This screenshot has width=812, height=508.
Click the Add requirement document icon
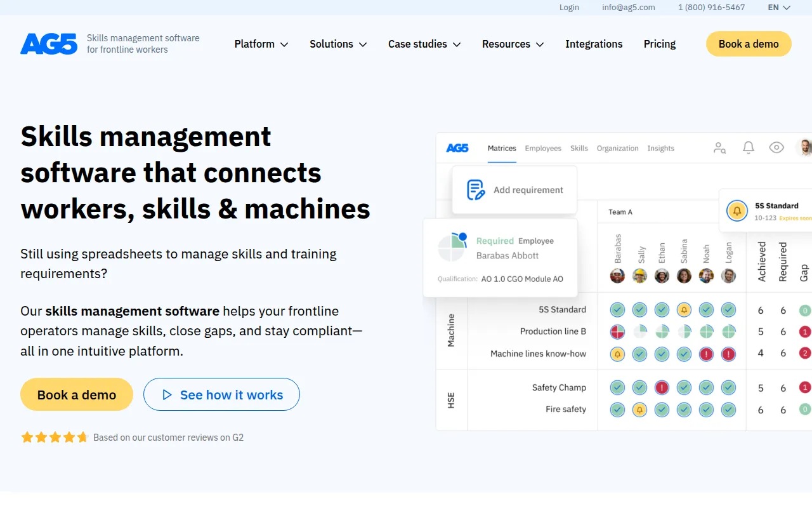[x=476, y=190]
